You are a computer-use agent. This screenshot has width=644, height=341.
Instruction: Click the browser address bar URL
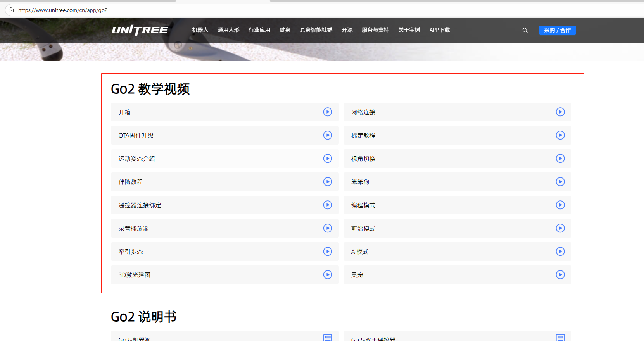(63, 10)
